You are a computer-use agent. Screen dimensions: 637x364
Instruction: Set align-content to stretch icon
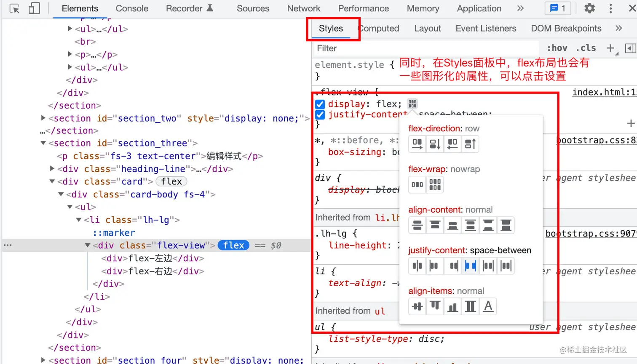[506, 225]
